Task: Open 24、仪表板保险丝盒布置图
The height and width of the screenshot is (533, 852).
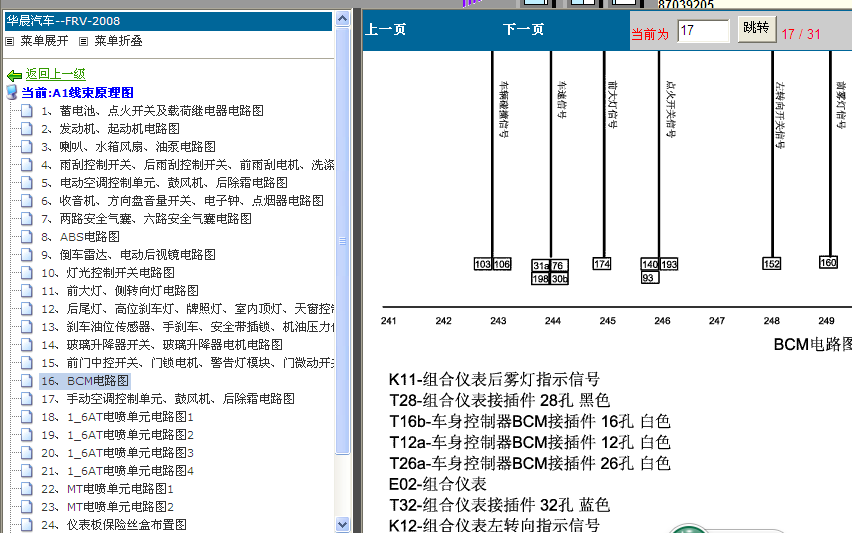Action: click(x=114, y=524)
